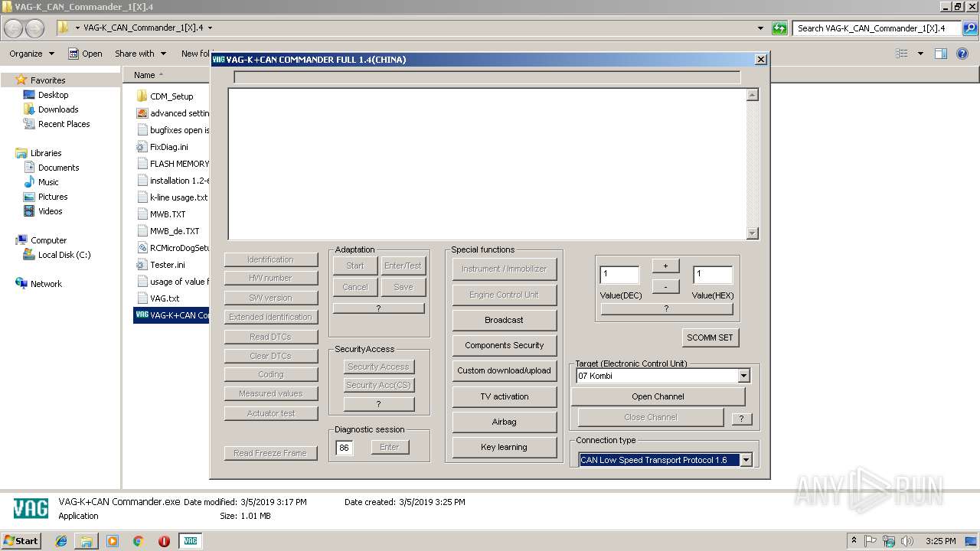Select the RCMicroDogSetup file icon
This screenshot has width=980, height=551.
point(142,248)
